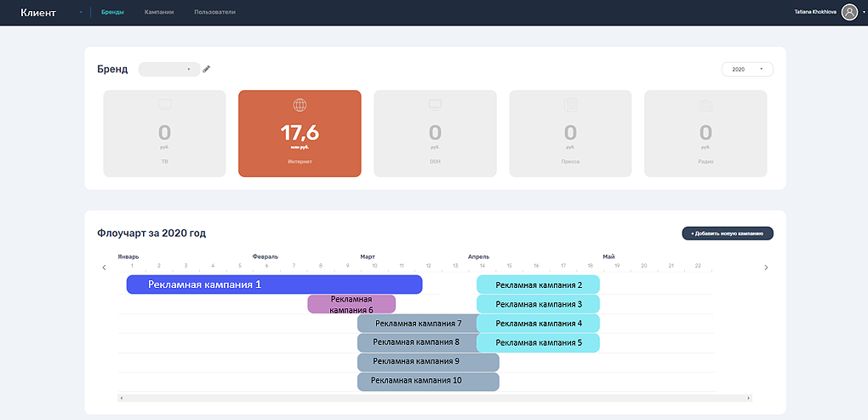Click the Клиент logo link

37,13
